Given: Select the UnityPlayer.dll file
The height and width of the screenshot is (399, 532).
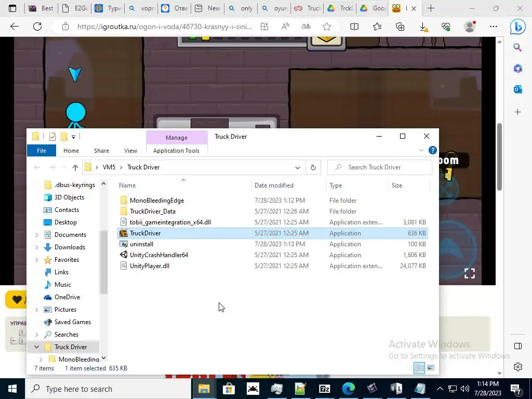Looking at the screenshot, I should click(149, 265).
